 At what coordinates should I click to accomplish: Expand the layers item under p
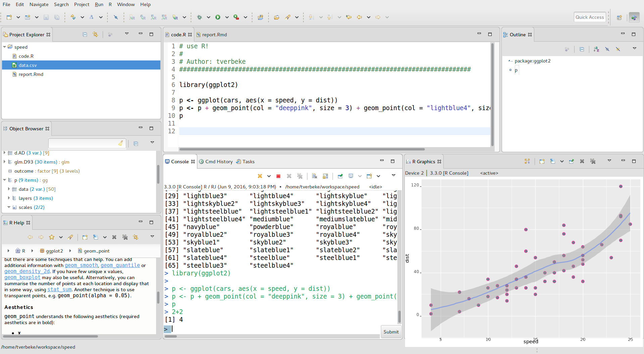[x=9, y=198]
